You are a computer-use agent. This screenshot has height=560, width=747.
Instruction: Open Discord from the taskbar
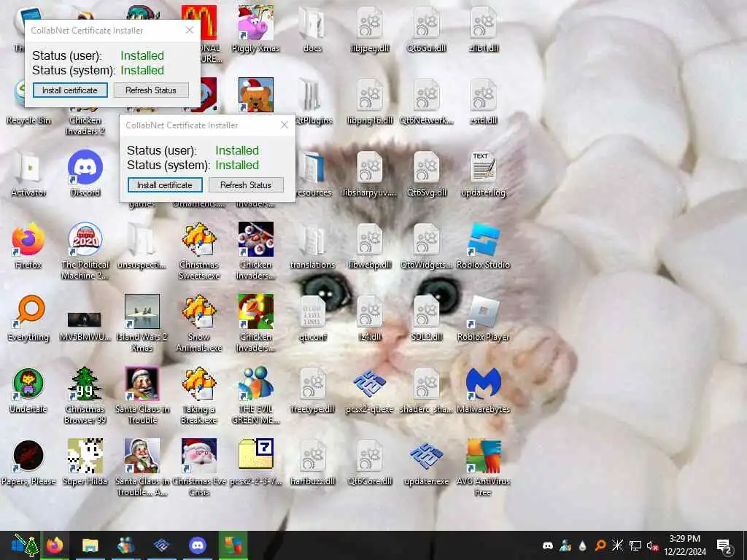click(197, 545)
